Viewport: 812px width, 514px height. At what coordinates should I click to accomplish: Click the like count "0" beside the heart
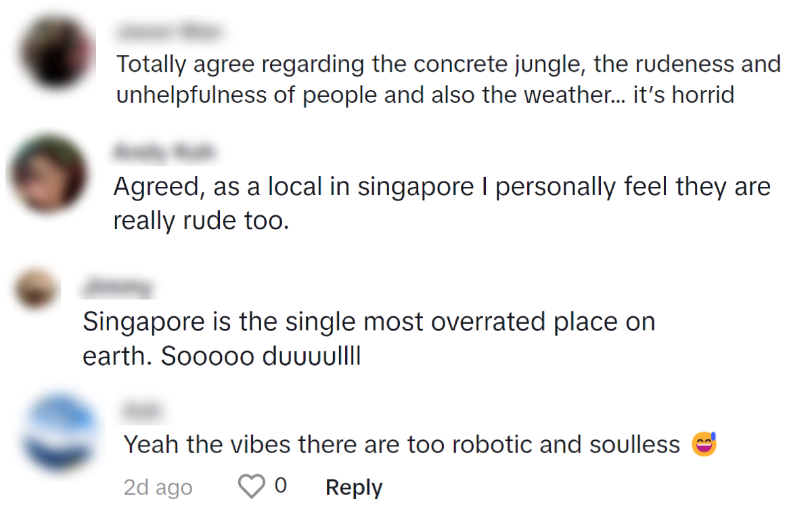[x=280, y=486]
